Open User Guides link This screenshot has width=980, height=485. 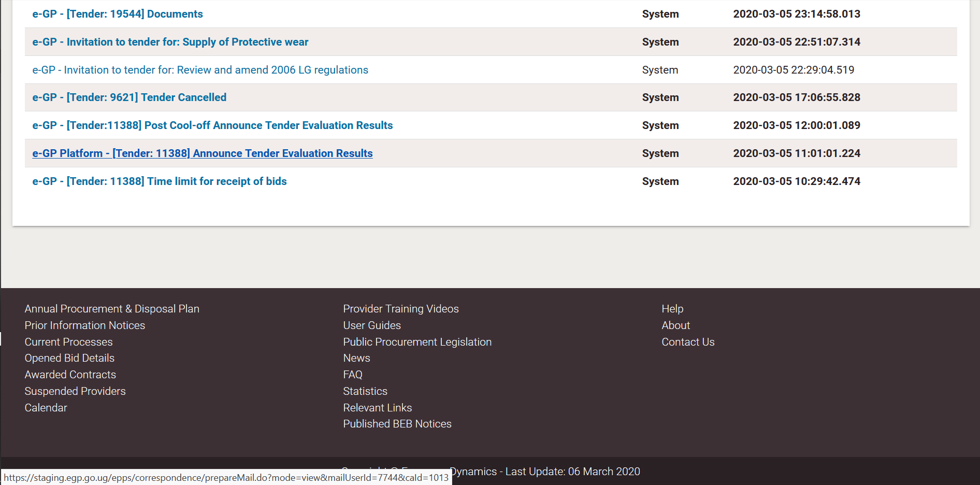[x=372, y=325]
